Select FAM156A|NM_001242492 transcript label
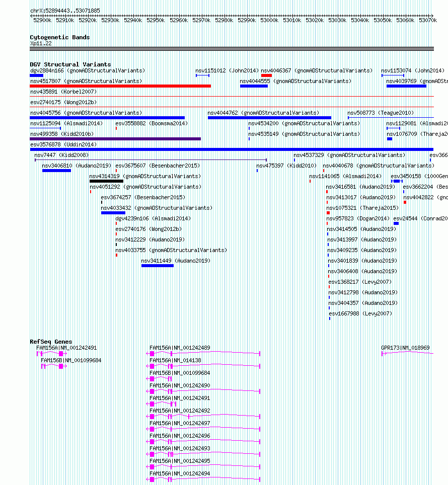 click(x=180, y=411)
